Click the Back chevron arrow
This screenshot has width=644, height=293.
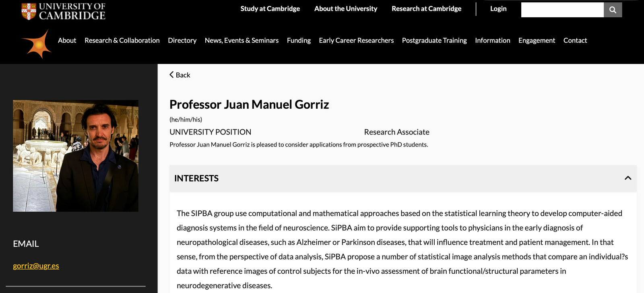coord(171,75)
